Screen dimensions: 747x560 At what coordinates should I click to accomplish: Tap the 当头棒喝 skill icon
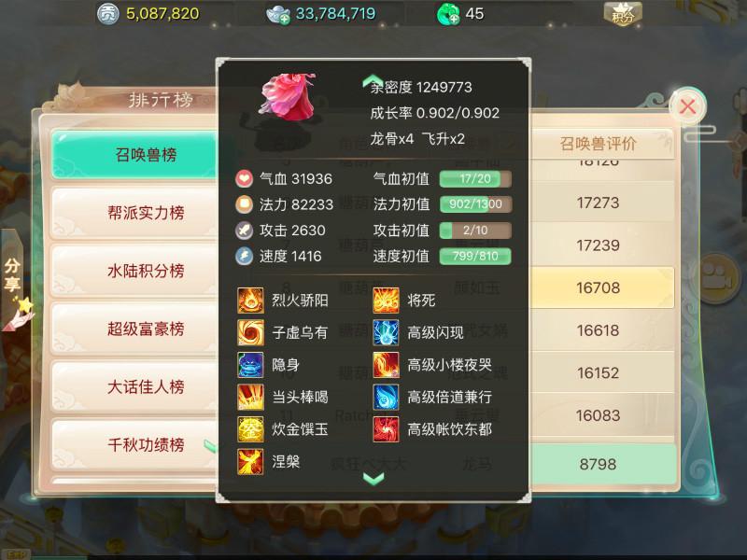(250, 398)
